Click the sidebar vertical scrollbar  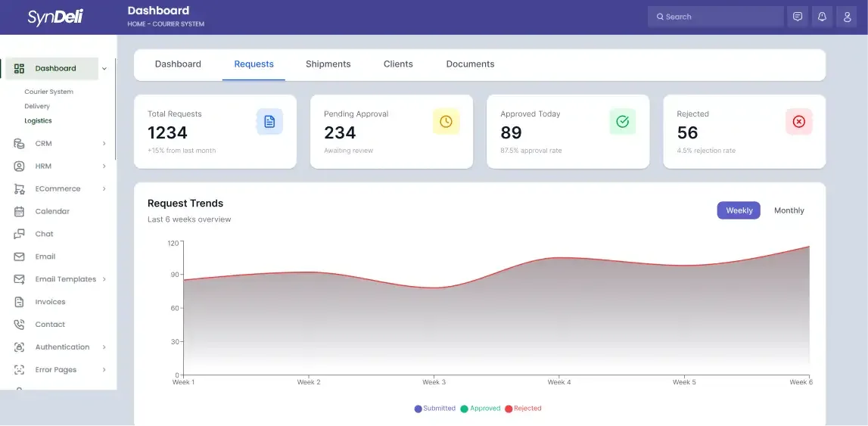pyautogui.click(x=116, y=110)
